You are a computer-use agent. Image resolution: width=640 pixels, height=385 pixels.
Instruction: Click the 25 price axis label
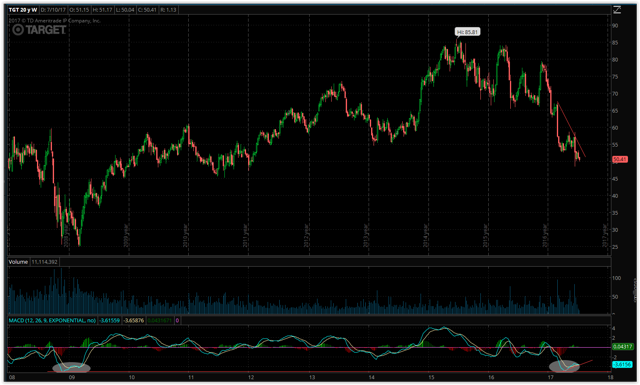click(615, 247)
